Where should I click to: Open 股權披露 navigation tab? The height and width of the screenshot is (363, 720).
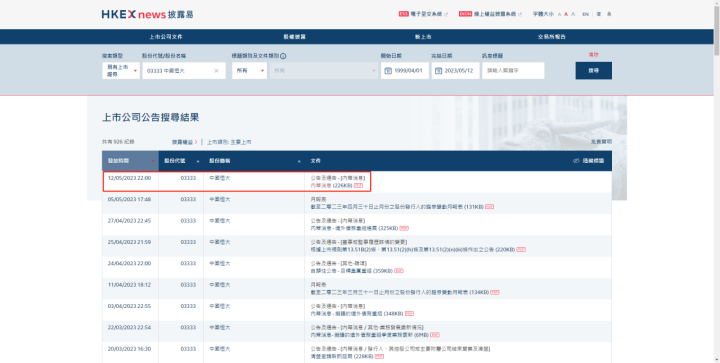click(294, 37)
